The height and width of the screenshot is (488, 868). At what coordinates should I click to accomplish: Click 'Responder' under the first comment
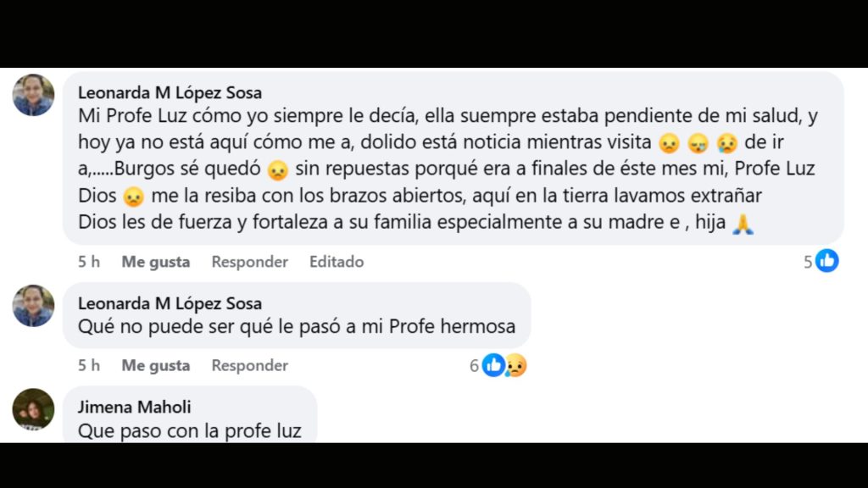pyautogui.click(x=249, y=262)
